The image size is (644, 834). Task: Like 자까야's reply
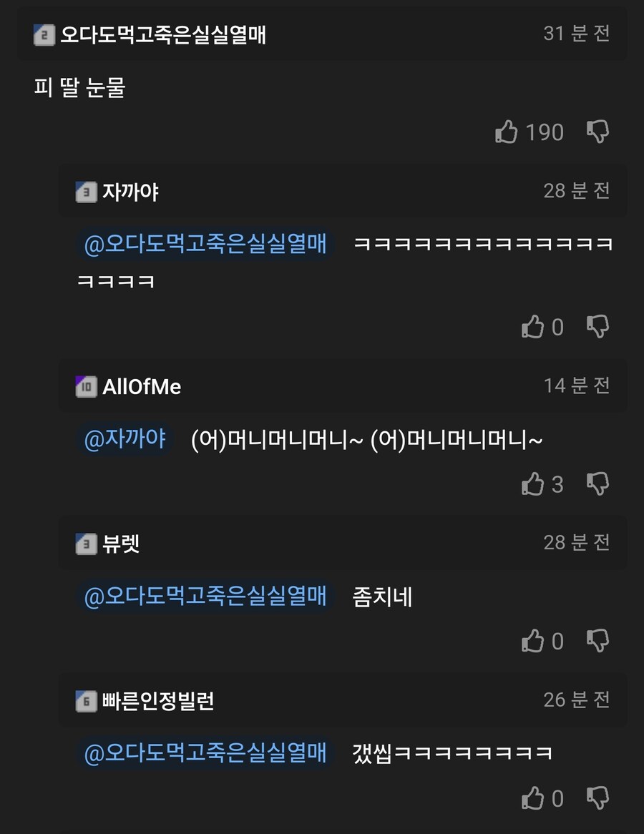pos(533,327)
